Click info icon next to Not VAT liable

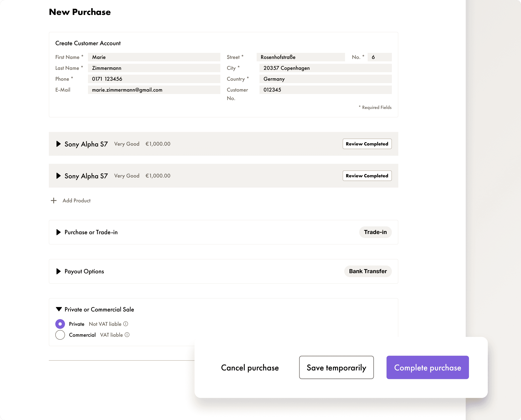(126, 324)
